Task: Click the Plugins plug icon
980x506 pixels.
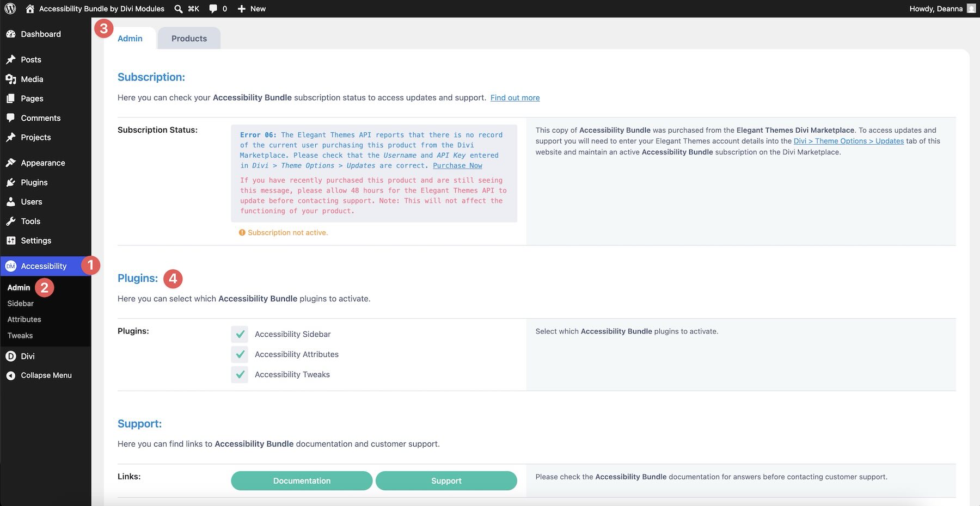Action: [x=11, y=182]
